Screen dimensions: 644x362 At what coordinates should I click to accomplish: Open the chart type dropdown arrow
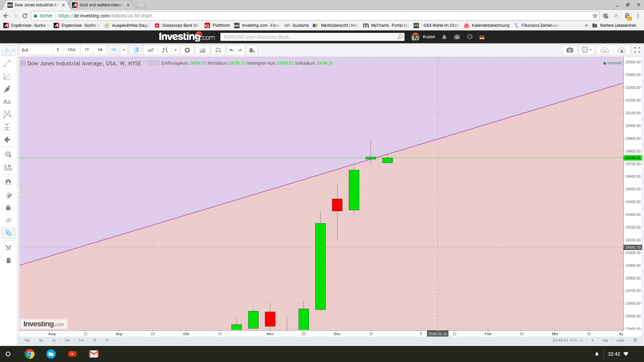click(x=175, y=50)
